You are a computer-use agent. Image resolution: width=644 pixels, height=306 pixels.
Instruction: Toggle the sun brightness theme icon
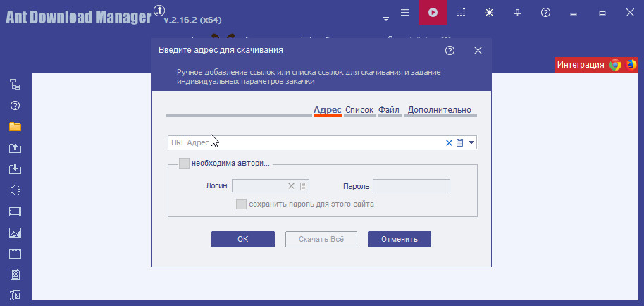(x=489, y=13)
